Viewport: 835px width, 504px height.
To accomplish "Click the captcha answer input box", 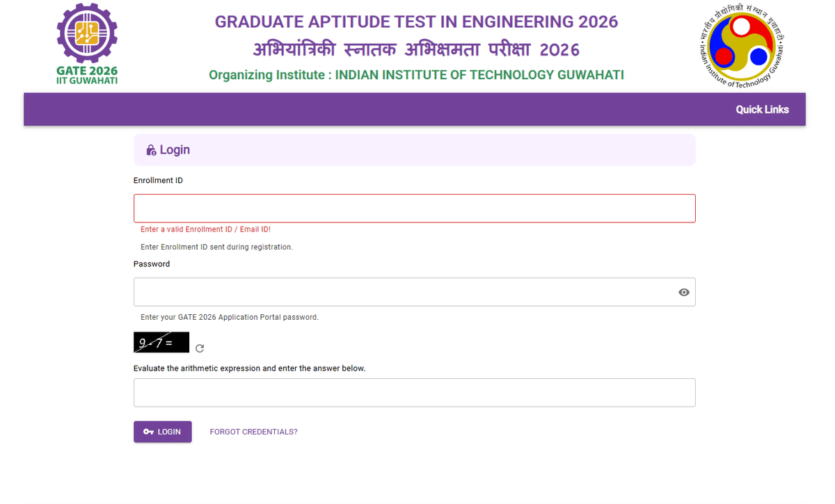I will pyautogui.click(x=414, y=392).
